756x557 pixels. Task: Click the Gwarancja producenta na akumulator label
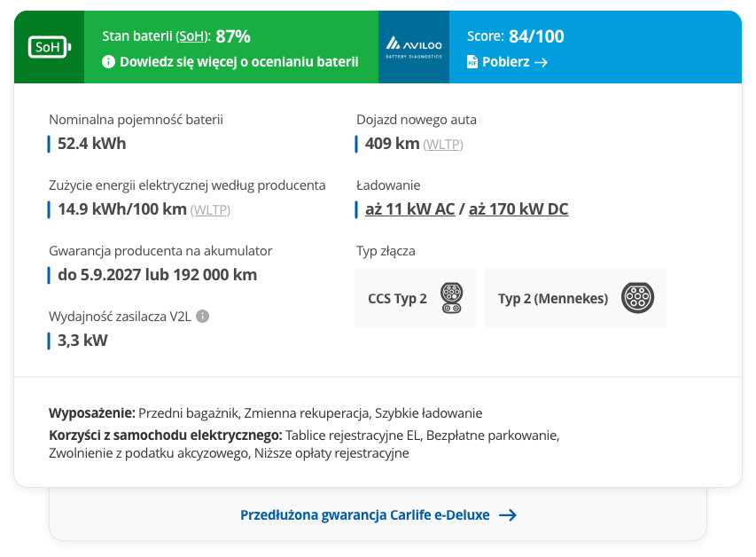tap(160, 251)
